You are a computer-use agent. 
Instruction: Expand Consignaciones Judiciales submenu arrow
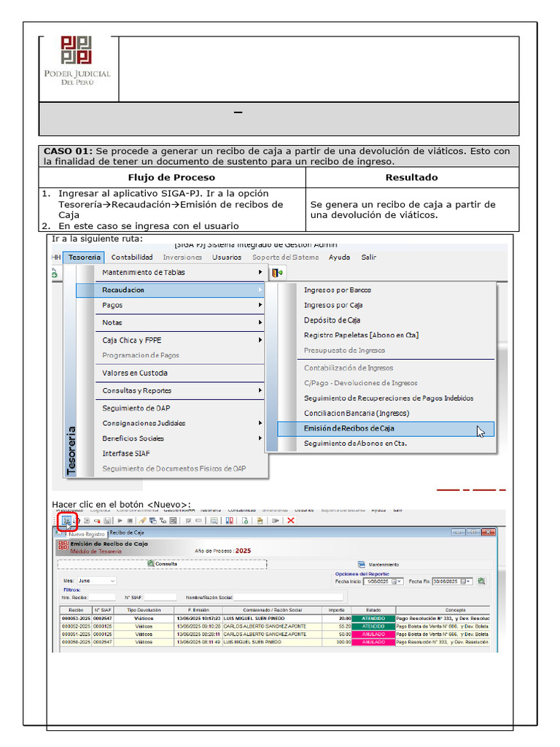(x=260, y=423)
